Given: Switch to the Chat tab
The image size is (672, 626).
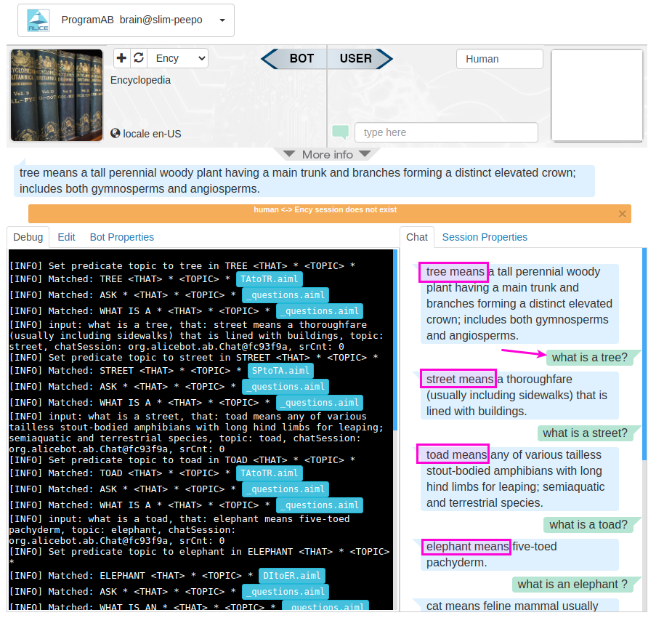Looking at the screenshot, I should (x=417, y=237).
